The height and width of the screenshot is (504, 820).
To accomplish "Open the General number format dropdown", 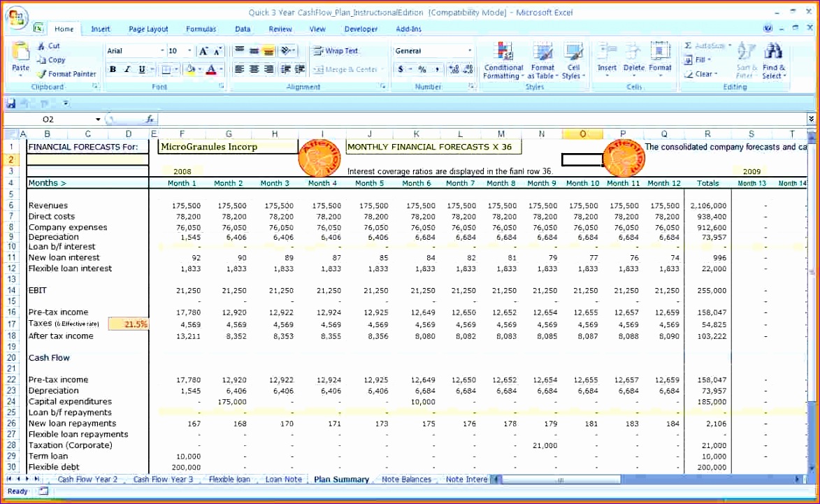I will [470, 51].
